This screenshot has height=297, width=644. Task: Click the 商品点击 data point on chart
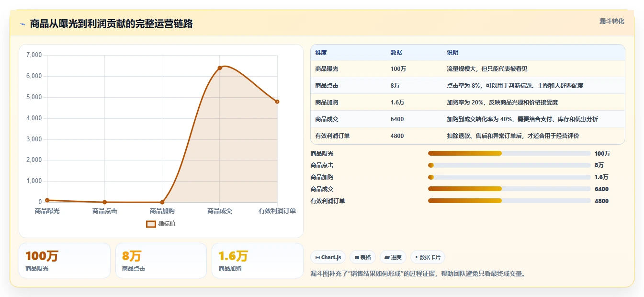click(x=104, y=202)
